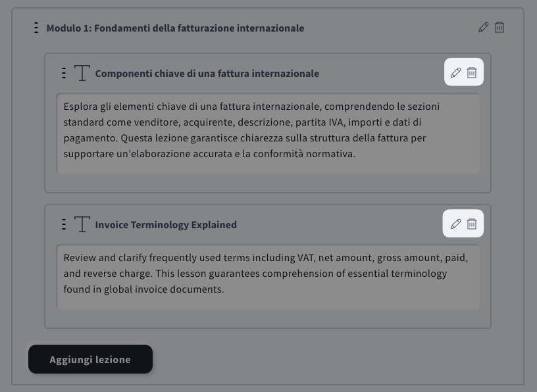Grab the Invoice Terminology lesson drag handle
Viewport: 537px width, 392px height.
coord(64,224)
